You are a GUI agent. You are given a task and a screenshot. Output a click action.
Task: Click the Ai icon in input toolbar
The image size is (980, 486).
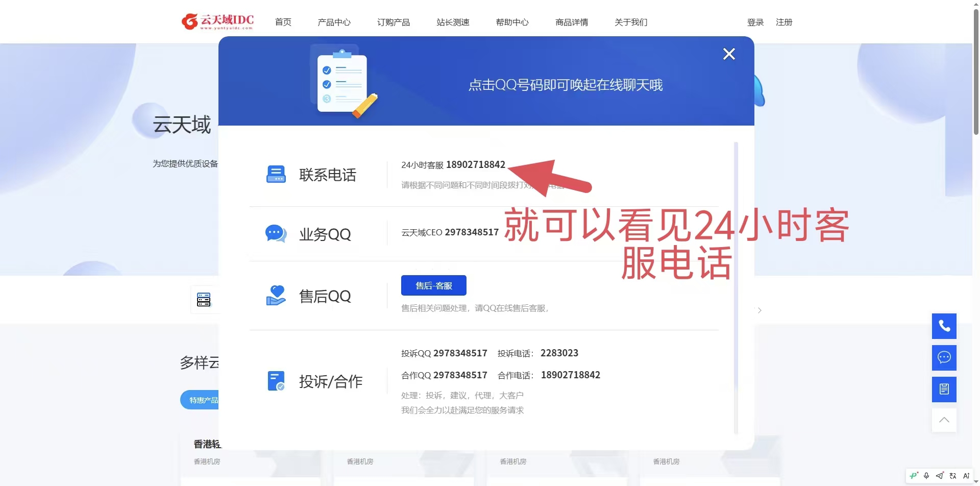[x=966, y=476]
